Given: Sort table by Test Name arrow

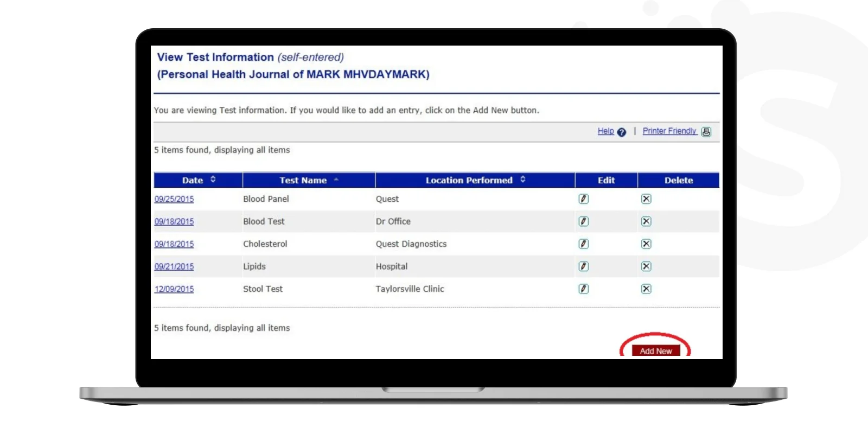Looking at the screenshot, I should click(x=336, y=180).
